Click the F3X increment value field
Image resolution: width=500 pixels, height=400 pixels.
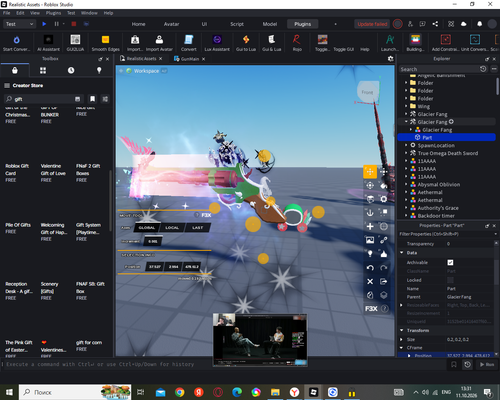coord(153,241)
